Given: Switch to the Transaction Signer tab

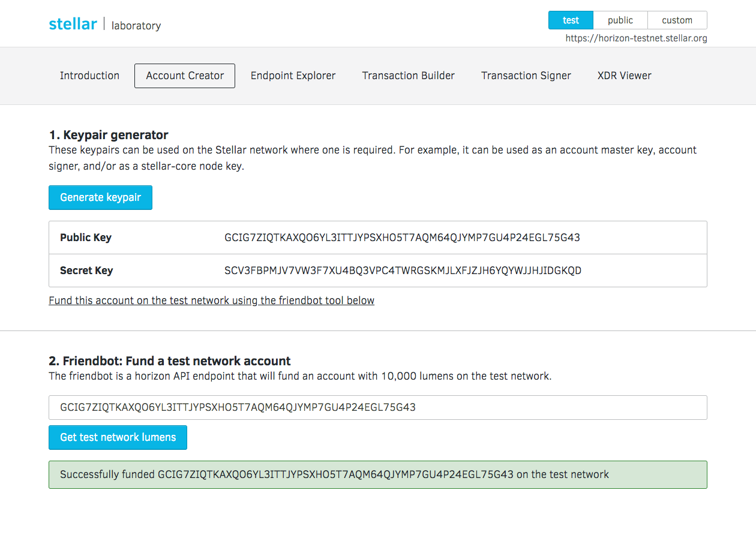Looking at the screenshot, I should click(x=526, y=76).
